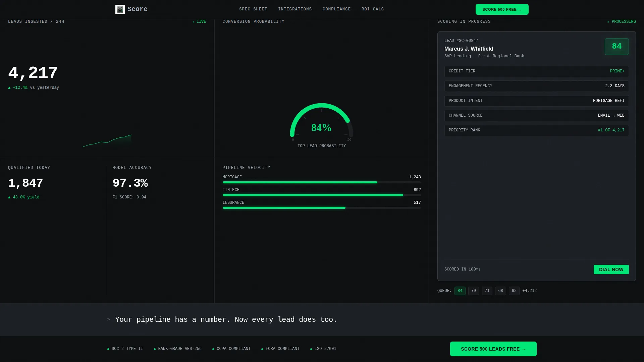Image resolution: width=644 pixels, height=362 pixels.
Task: Click the Score 500 Free header button
Action: pos(502,9)
